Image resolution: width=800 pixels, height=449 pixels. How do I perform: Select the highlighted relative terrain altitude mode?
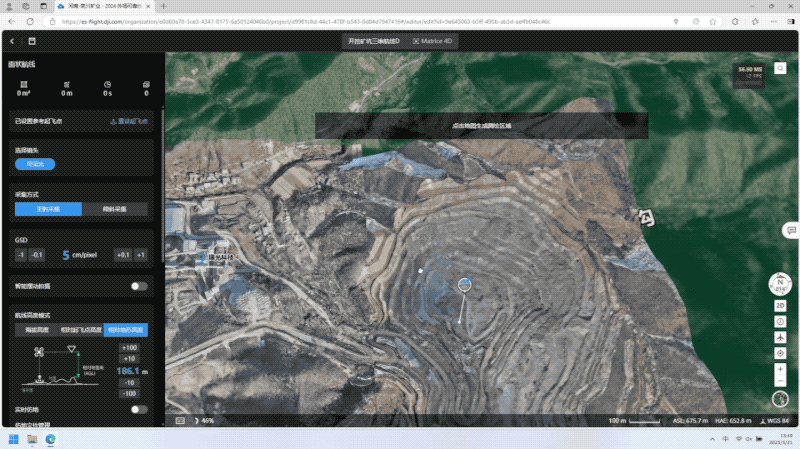click(x=126, y=330)
